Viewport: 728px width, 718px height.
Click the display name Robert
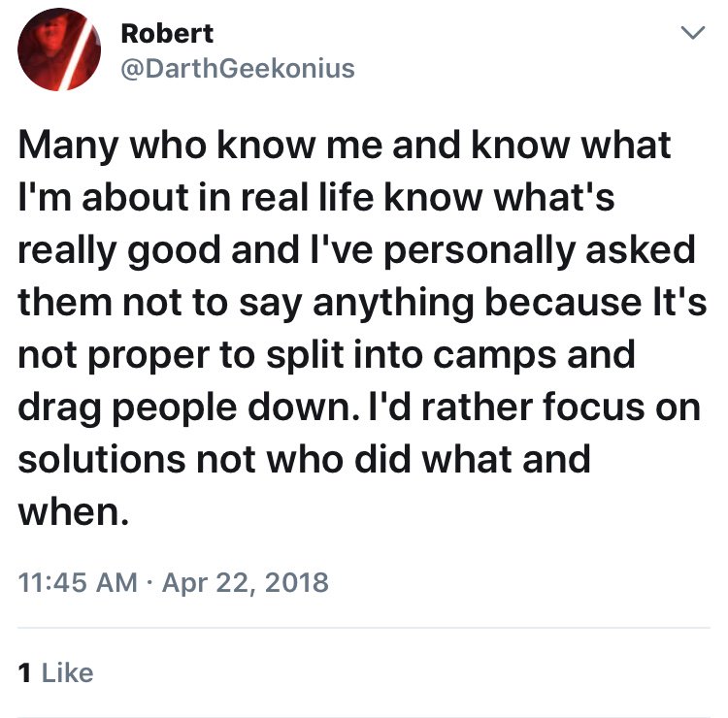pos(167,33)
